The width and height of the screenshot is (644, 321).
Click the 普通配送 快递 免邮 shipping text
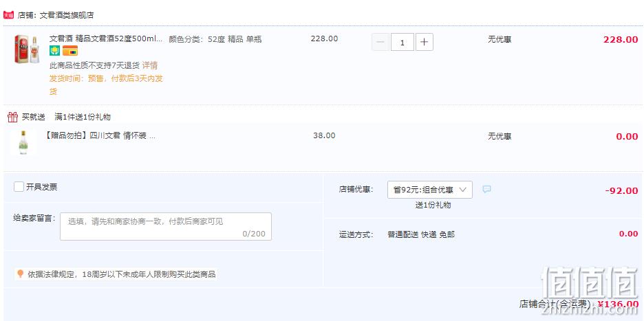pyautogui.click(x=421, y=235)
